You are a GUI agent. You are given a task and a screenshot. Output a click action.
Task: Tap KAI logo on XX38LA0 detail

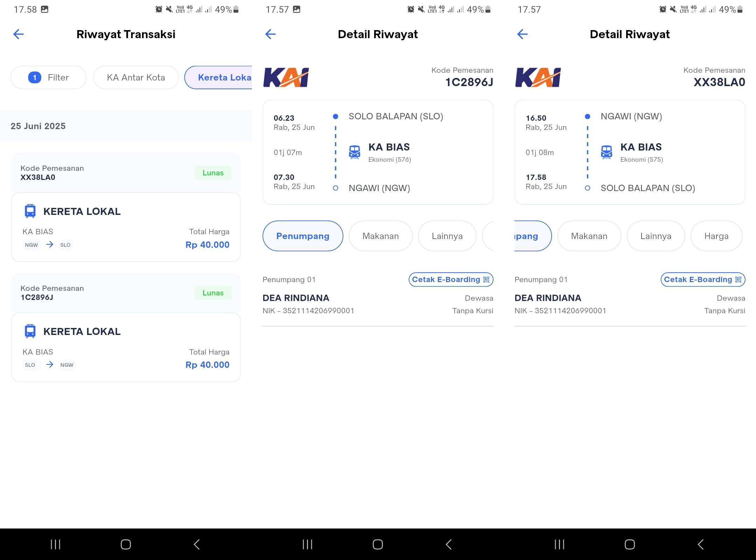click(x=538, y=77)
